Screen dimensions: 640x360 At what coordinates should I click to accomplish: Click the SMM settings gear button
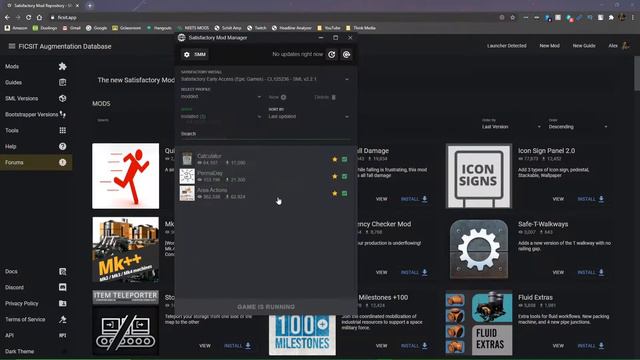tap(195, 54)
